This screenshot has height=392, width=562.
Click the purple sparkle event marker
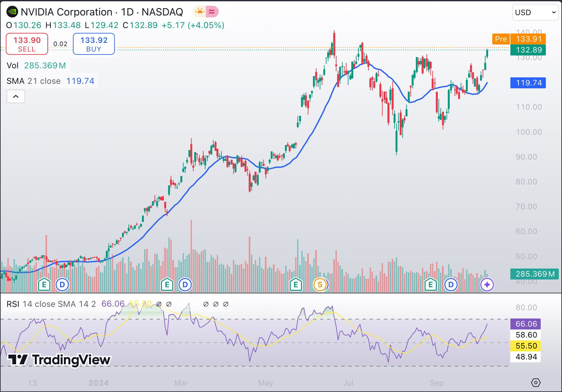487,285
